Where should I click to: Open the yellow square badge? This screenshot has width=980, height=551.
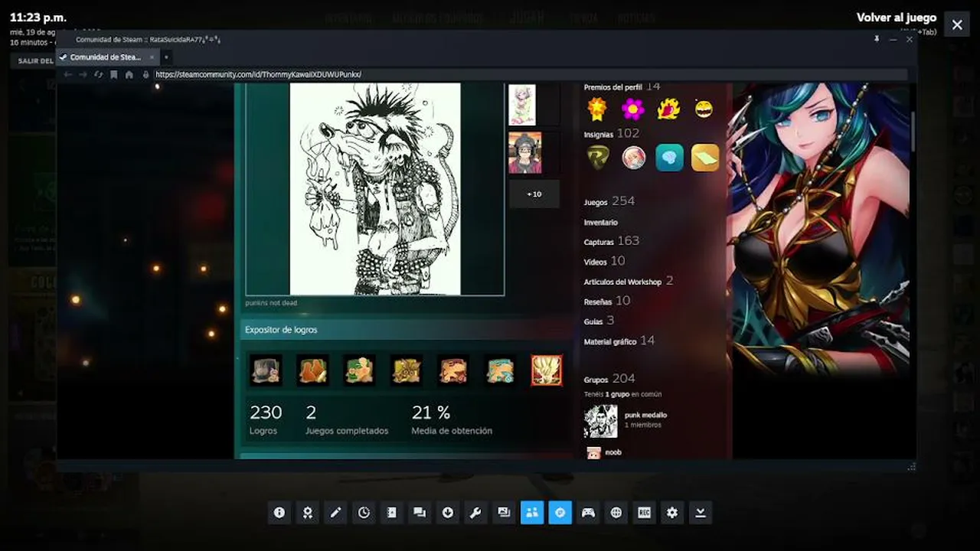pyautogui.click(x=705, y=158)
